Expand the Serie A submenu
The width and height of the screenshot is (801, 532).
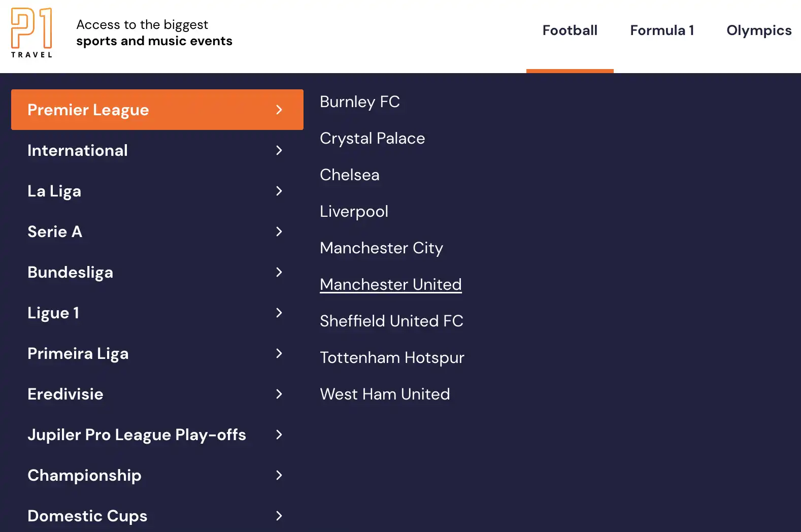point(279,231)
